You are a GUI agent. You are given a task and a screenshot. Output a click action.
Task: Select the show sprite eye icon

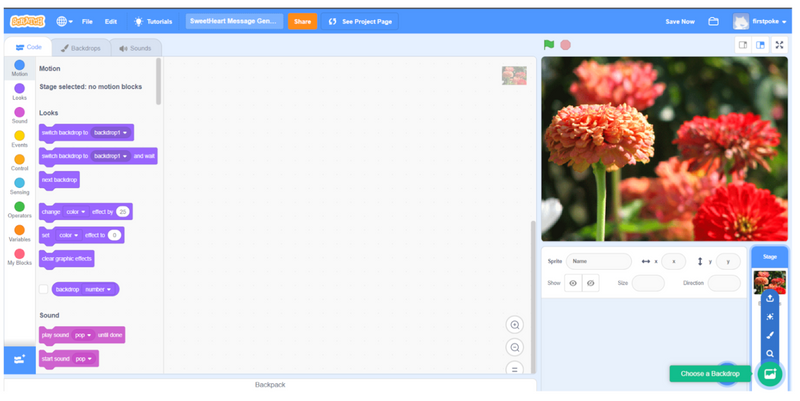click(x=573, y=283)
